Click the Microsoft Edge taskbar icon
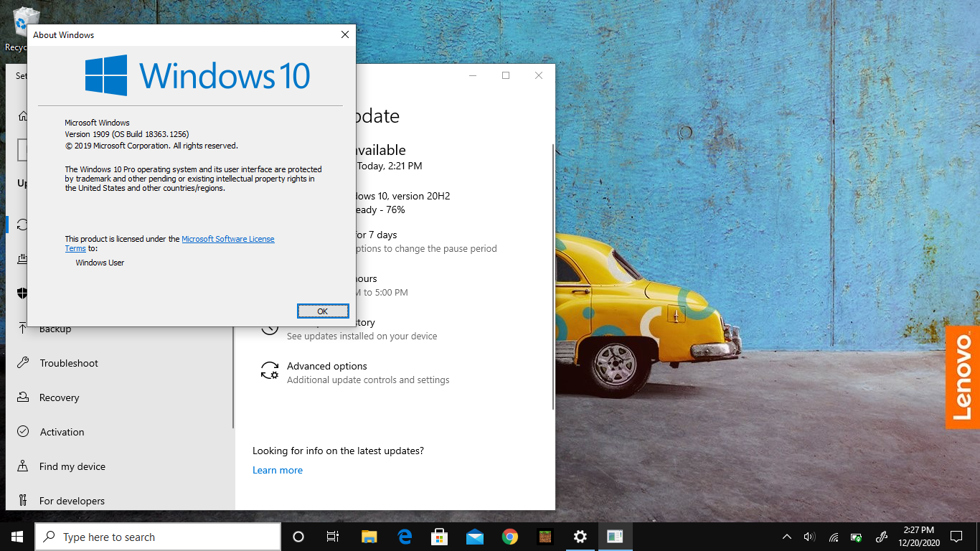Viewport: 980px width, 551px height. 405,537
